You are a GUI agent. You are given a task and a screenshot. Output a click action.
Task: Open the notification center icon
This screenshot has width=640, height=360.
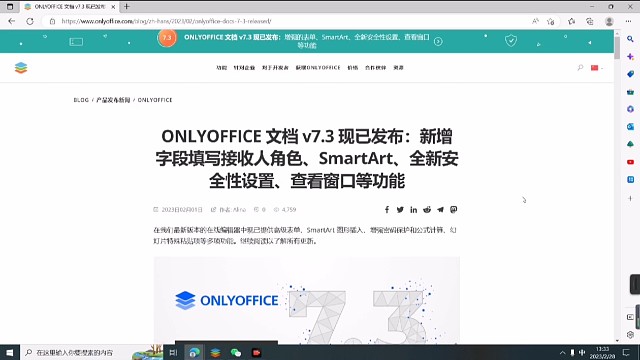pos(627,352)
